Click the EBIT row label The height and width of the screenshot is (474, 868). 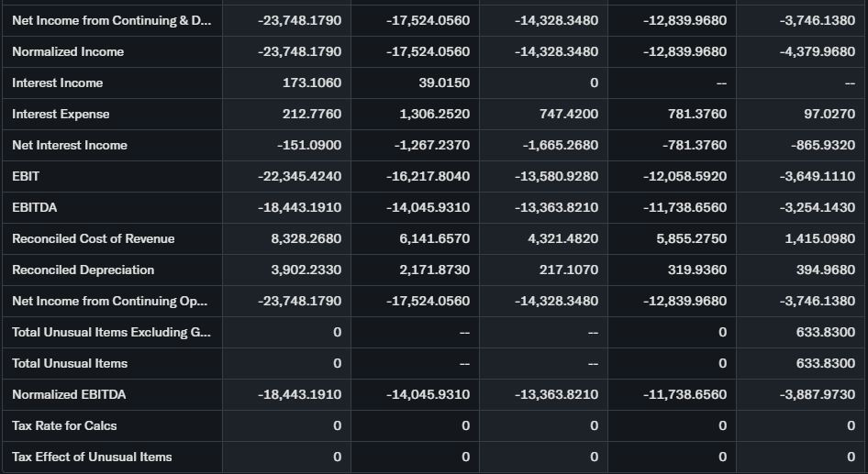pyautogui.click(x=26, y=176)
